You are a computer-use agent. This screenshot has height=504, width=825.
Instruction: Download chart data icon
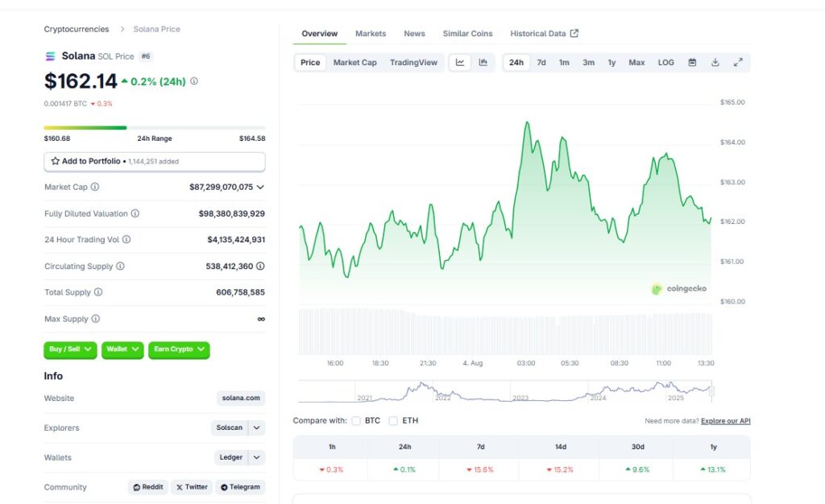tap(715, 63)
